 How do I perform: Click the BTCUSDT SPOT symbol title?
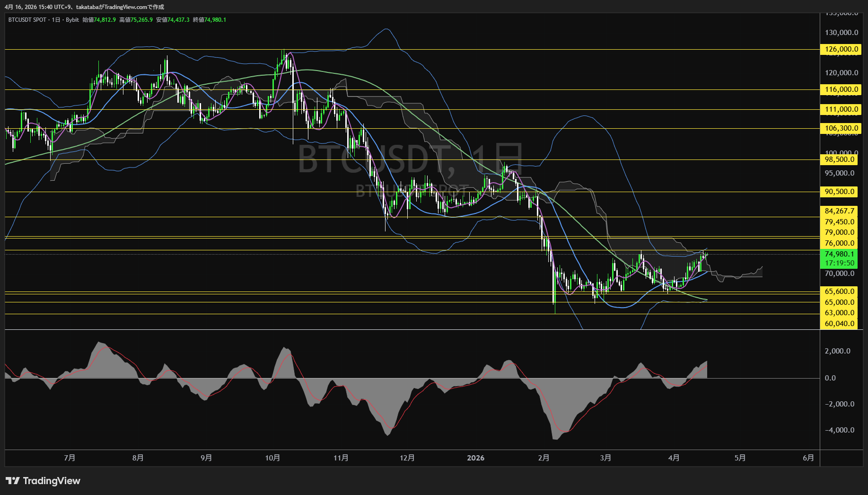27,20
